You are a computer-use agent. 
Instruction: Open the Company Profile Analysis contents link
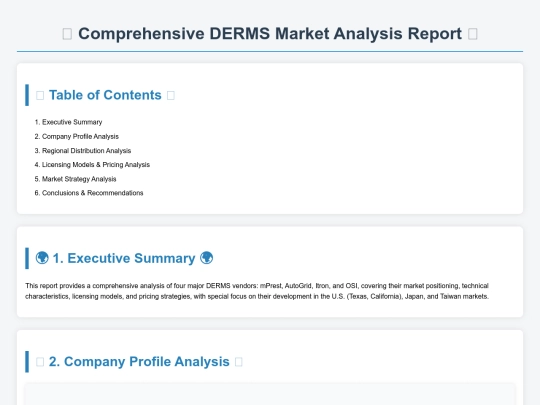tap(80, 136)
